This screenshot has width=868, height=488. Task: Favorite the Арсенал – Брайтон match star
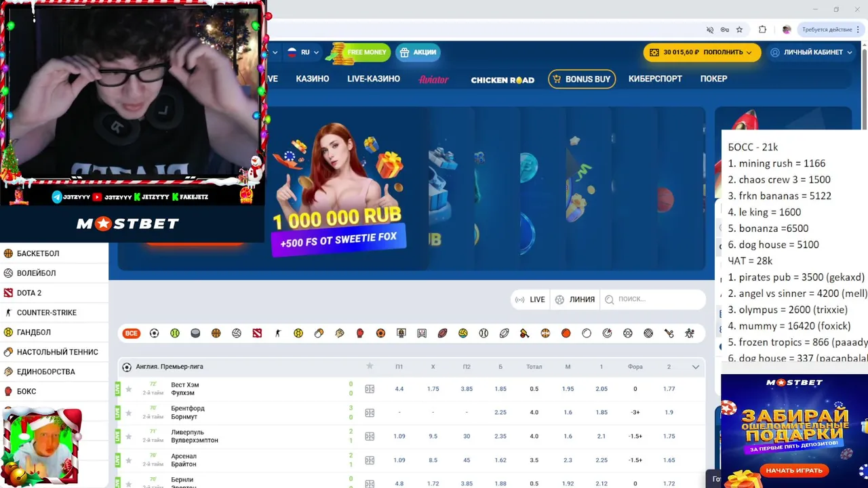(x=128, y=460)
